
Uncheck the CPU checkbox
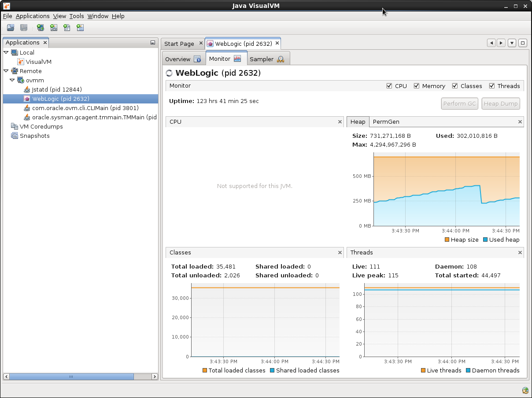click(389, 86)
